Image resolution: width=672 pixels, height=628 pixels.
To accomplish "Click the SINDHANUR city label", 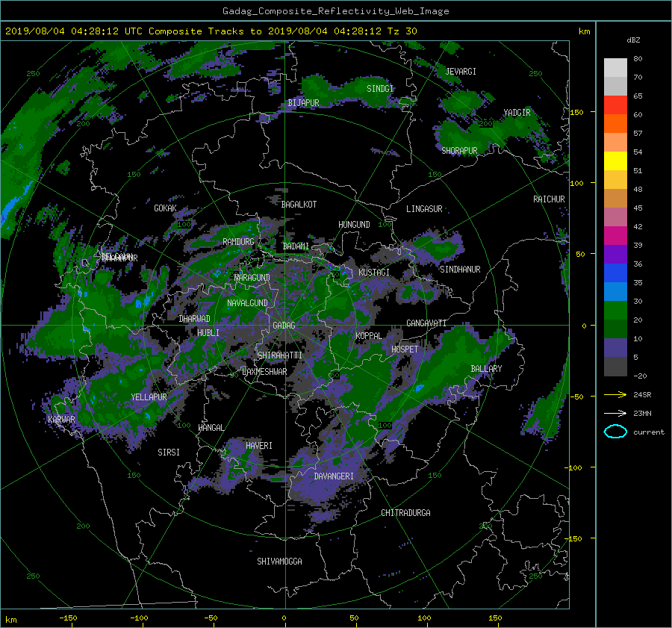I will pyautogui.click(x=460, y=270).
